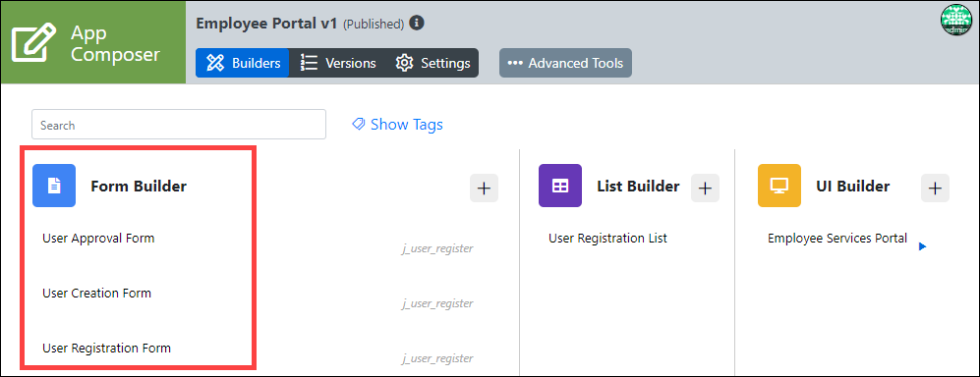Open the yellow UI Builder monitor icon
Screen dimensions: 980x377
(x=779, y=186)
